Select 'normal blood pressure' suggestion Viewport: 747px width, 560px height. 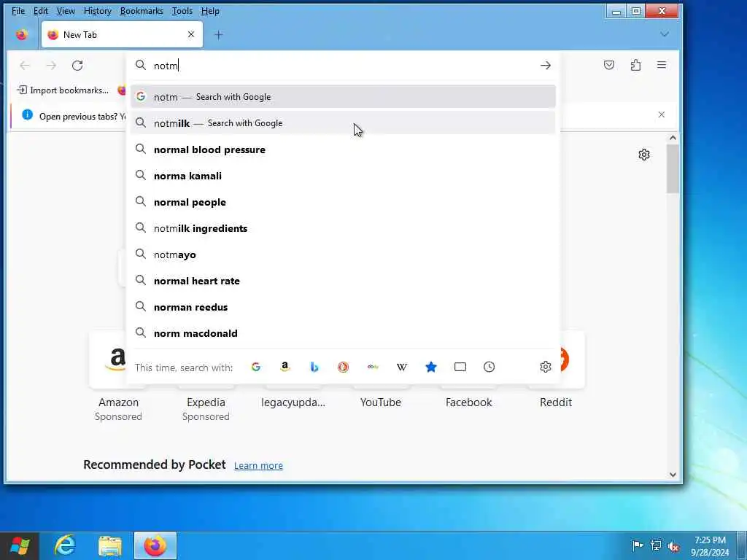tap(343, 149)
